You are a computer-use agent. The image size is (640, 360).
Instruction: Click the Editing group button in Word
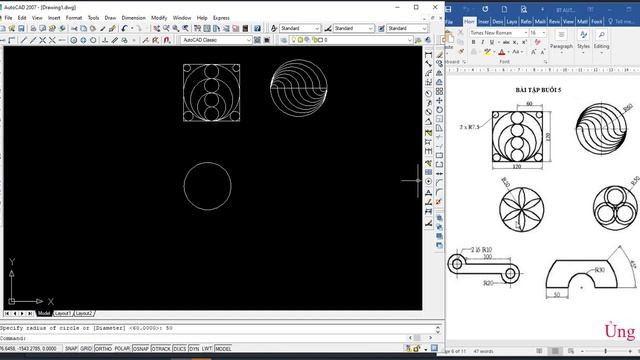coord(601,40)
